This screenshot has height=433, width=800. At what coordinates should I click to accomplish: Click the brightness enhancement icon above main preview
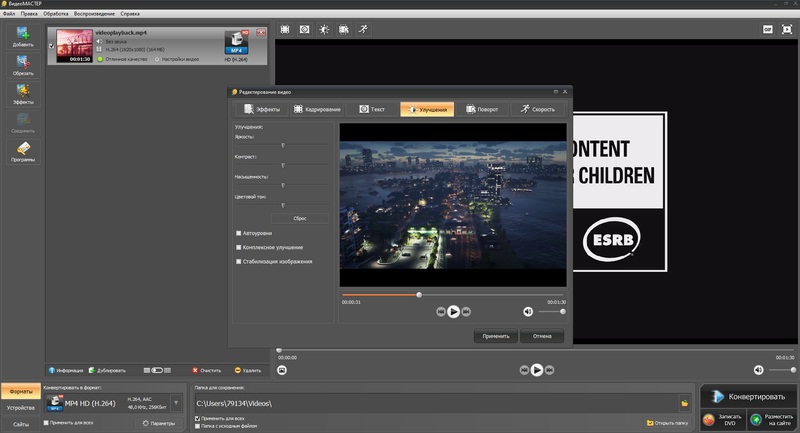point(324,30)
